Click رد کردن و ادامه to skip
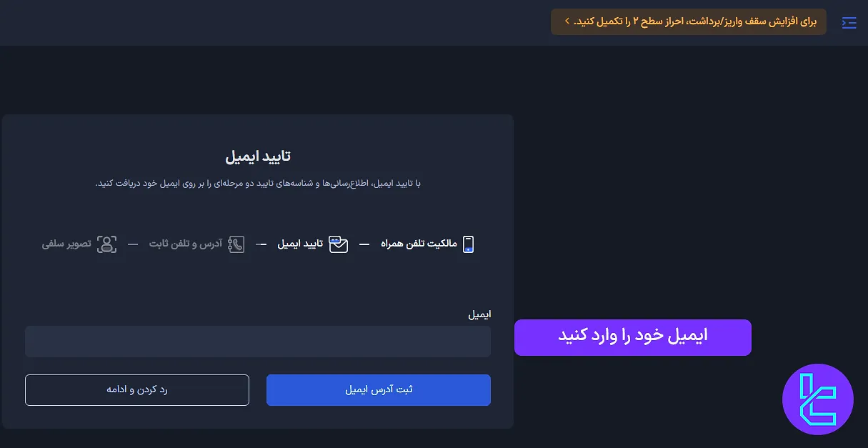 click(136, 390)
